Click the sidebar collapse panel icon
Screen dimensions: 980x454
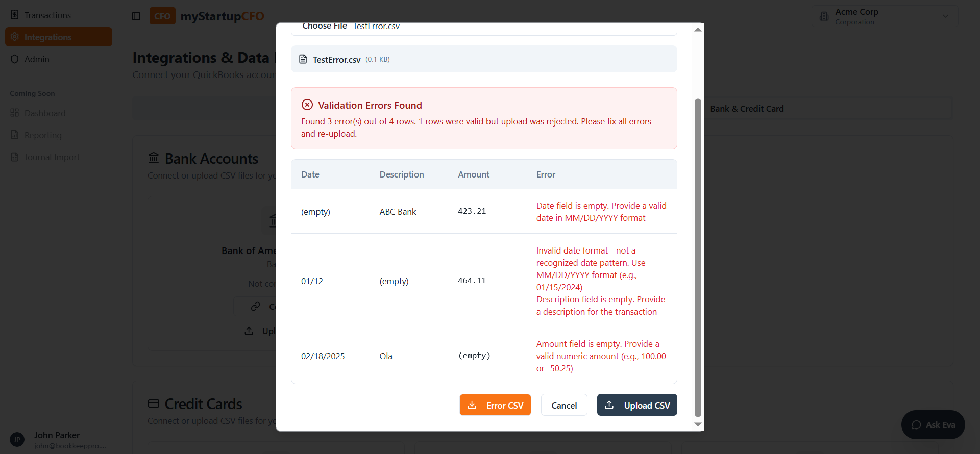[136, 16]
